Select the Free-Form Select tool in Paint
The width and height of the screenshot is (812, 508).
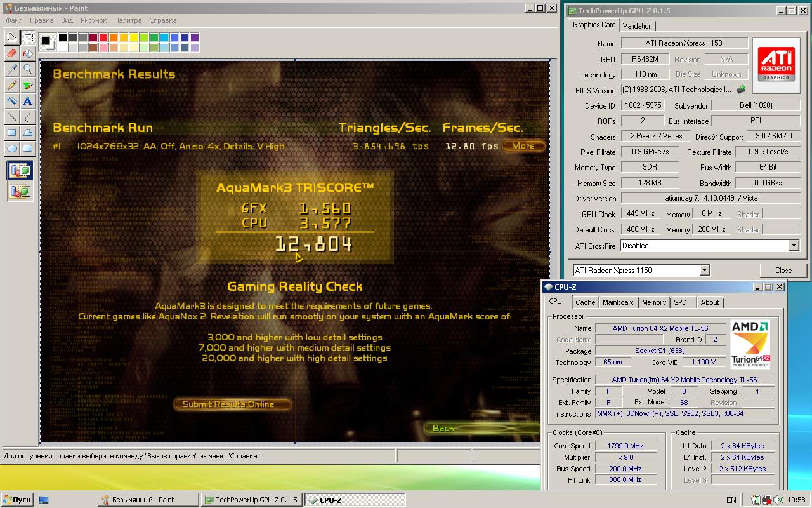pos(11,37)
